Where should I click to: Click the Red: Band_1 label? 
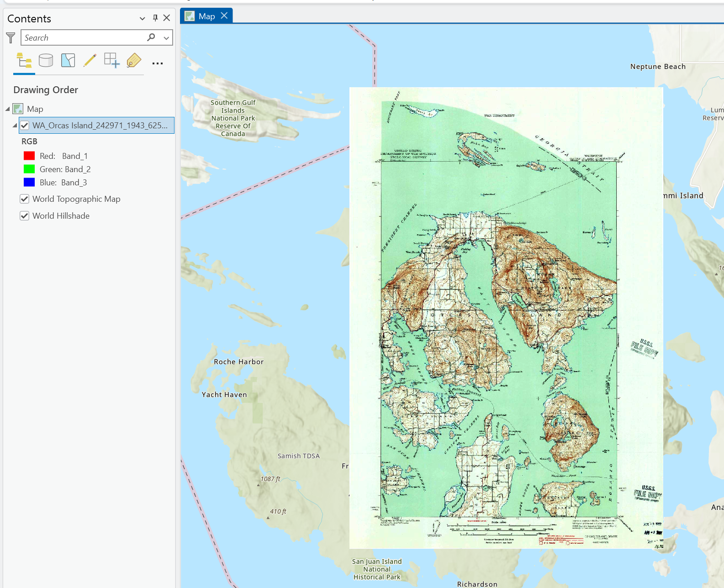[63, 156]
